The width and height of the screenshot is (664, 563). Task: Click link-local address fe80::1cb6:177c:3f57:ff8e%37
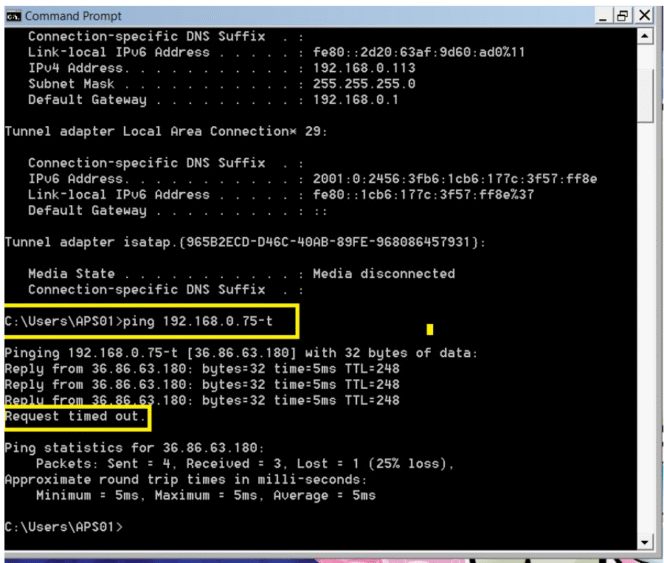click(x=423, y=194)
